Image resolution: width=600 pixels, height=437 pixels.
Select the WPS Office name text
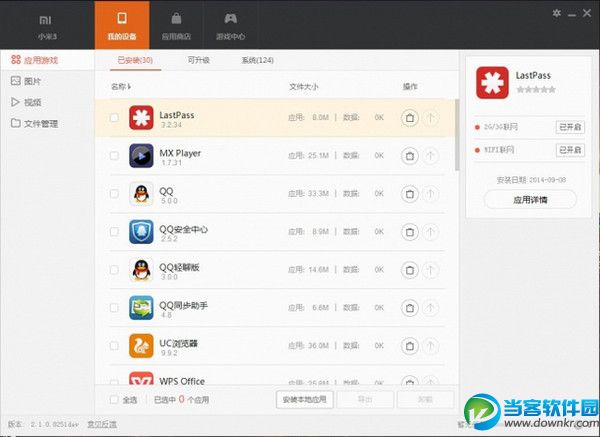[x=182, y=381]
